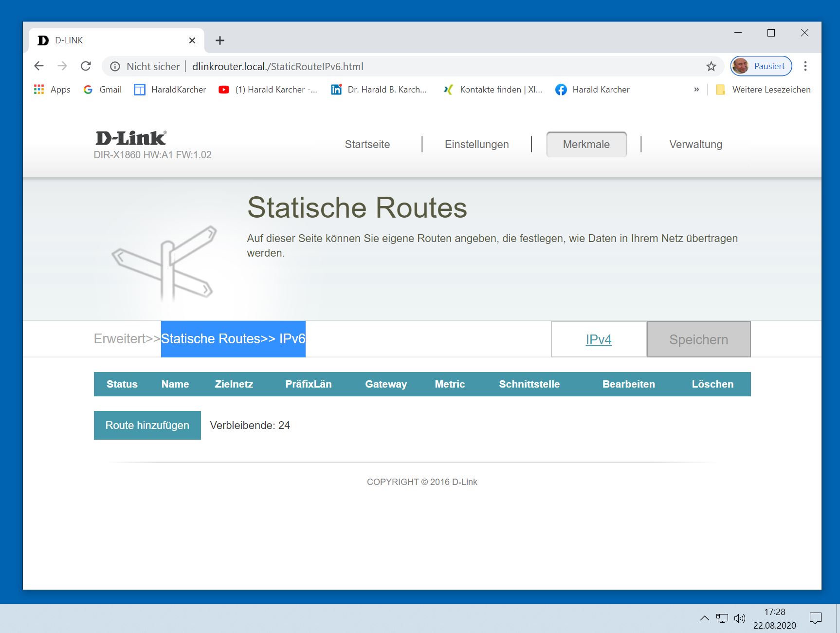Click the PräfixLän column header
Viewport: 840px width, 633px height.
[309, 384]
